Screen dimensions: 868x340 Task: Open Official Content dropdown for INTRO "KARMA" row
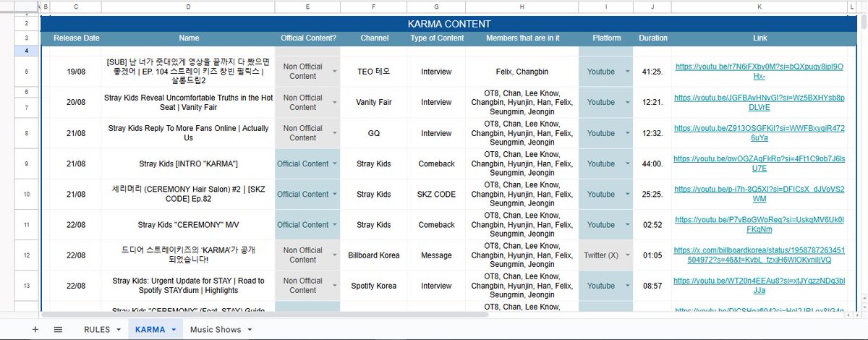(x=334, y=163)
